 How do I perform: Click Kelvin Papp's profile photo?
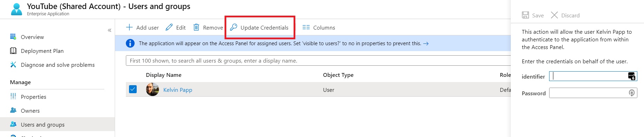click(x=152, y=89)
